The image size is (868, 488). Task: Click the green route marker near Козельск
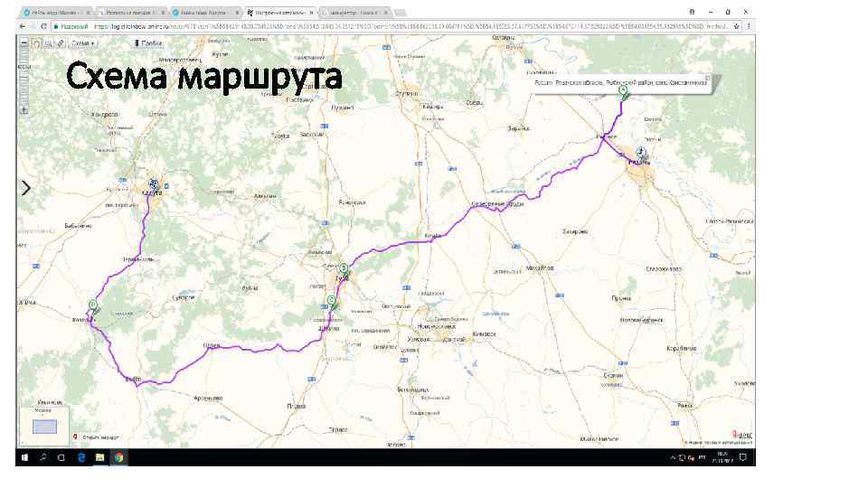pos(93,307)
